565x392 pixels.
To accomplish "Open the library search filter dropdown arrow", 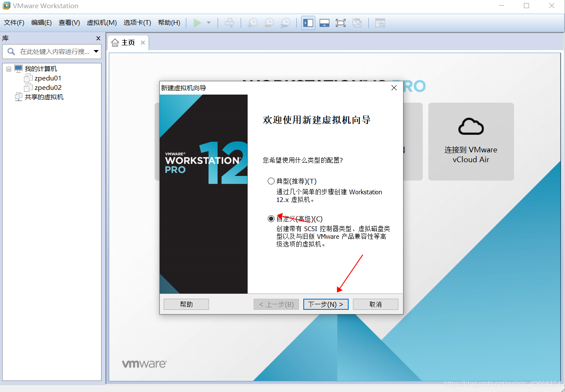I will (x=96, y=51).
